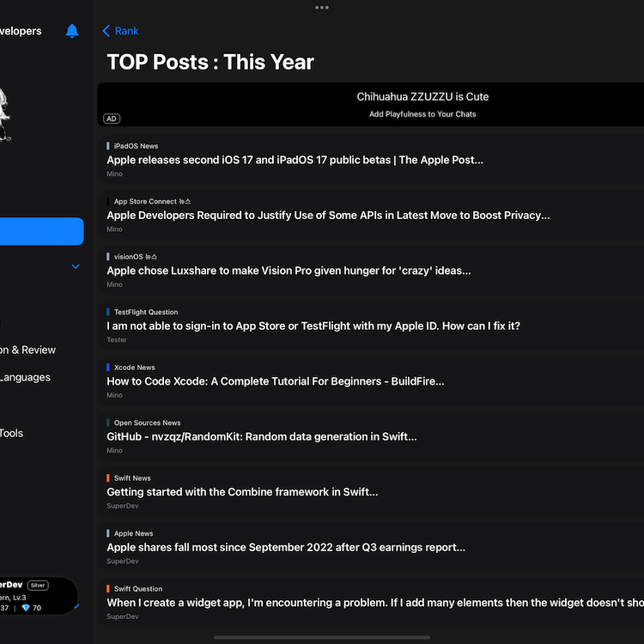
Task: Open the TestFlight sign-in question post
Action: point(313,325)
